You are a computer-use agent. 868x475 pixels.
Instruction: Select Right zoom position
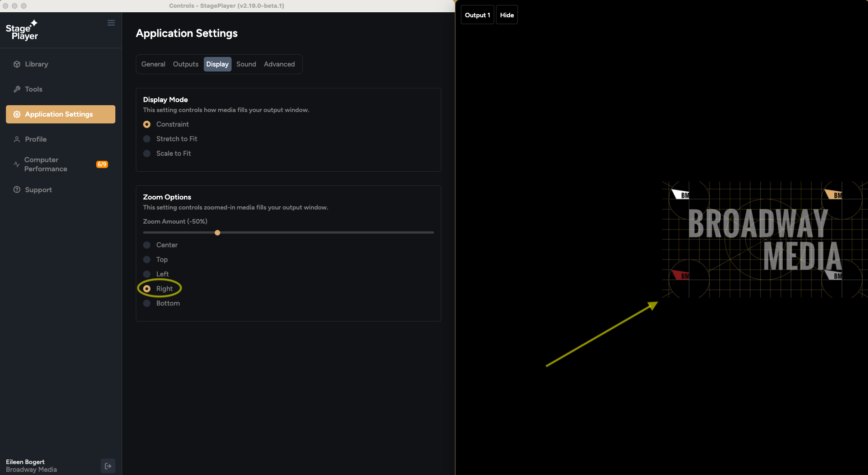pyautogui.click(x=147, y=289)
